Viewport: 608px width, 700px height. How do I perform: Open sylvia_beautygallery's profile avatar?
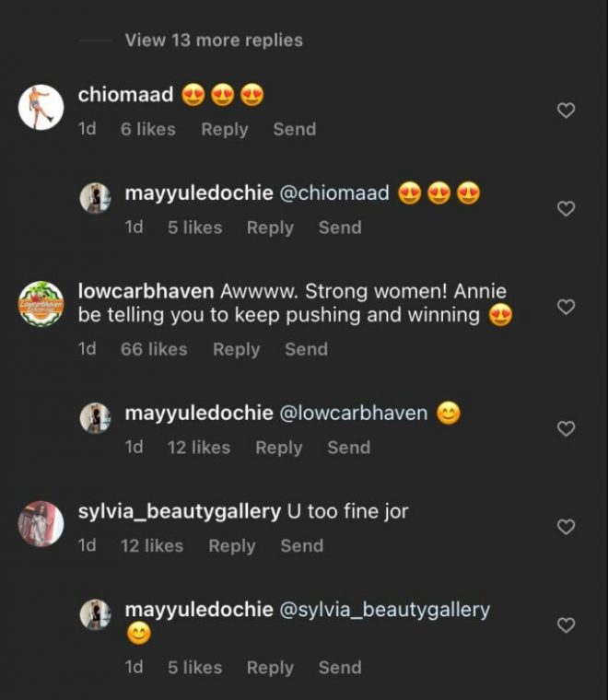[41, 524]
